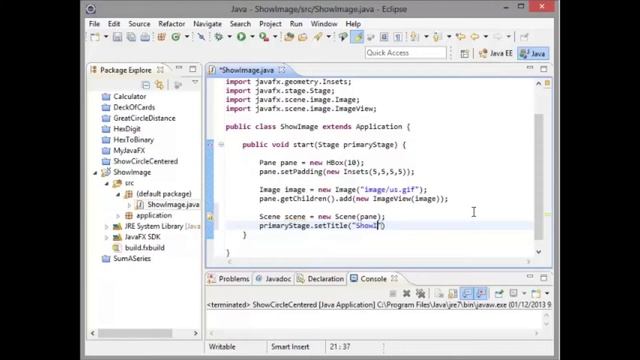Toggle Show Whitespace Characters icon
Viewport: 640px width, 360px height.
coord(398,37)
